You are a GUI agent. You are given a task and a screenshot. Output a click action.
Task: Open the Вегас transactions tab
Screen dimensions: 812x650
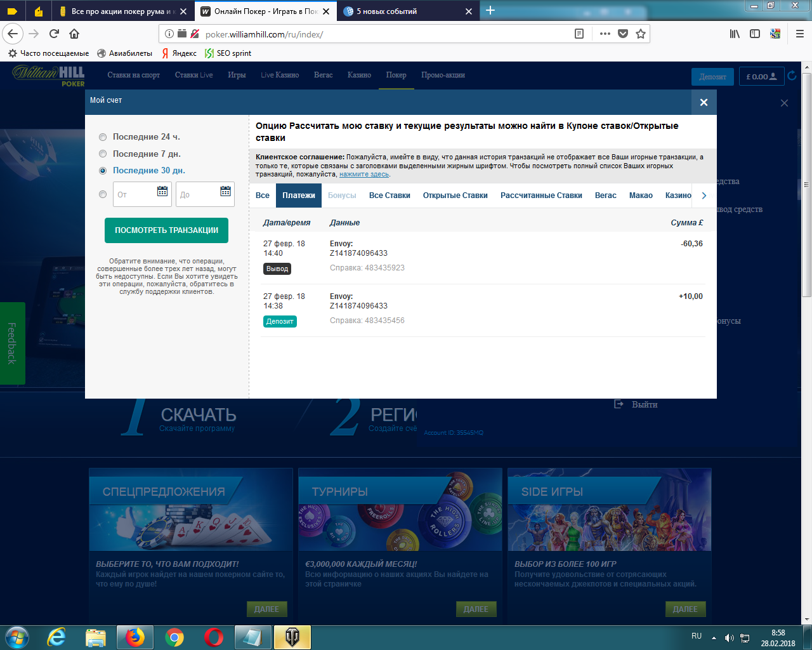pyautogui.click(x=606, y=196)
